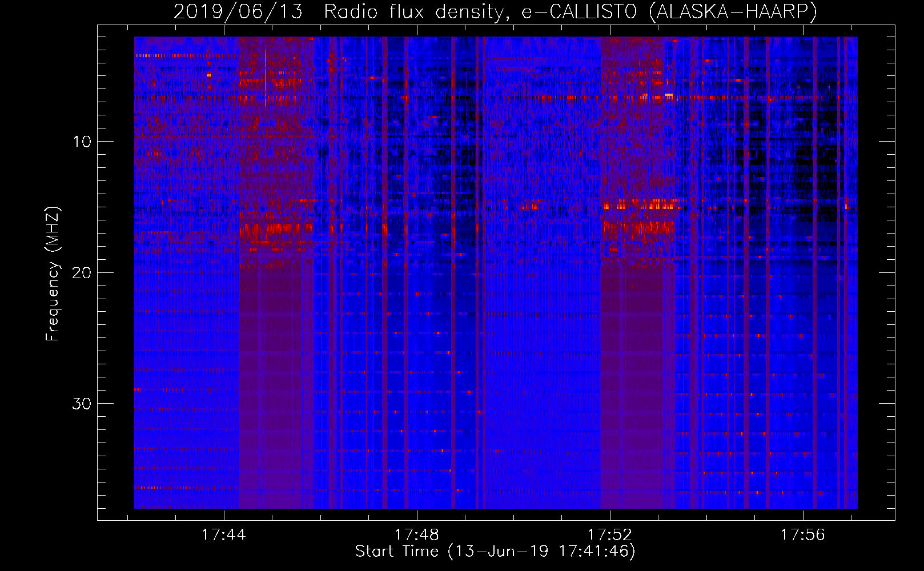Click the date "2019/06/13" in the title
The height and width of the screenshot is (571, 924).
tap(238, 11)
